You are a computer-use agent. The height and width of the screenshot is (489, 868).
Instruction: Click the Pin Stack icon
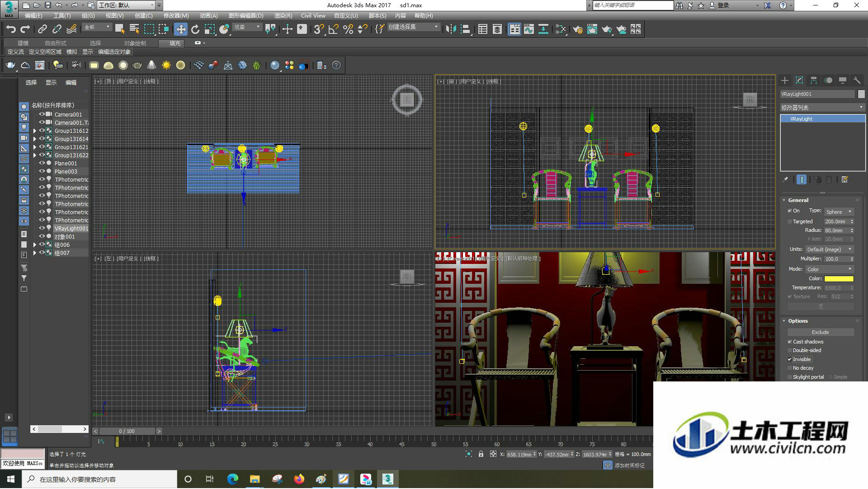785,179
